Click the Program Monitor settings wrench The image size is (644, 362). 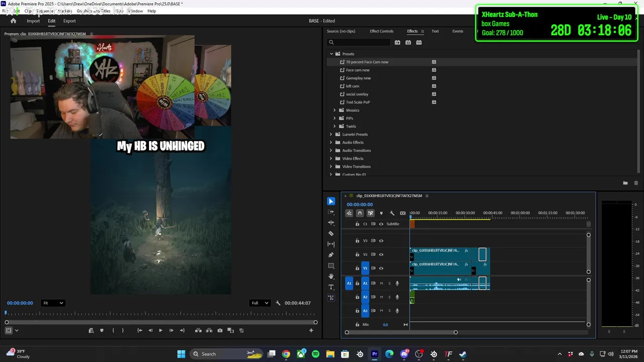(278, 303)
